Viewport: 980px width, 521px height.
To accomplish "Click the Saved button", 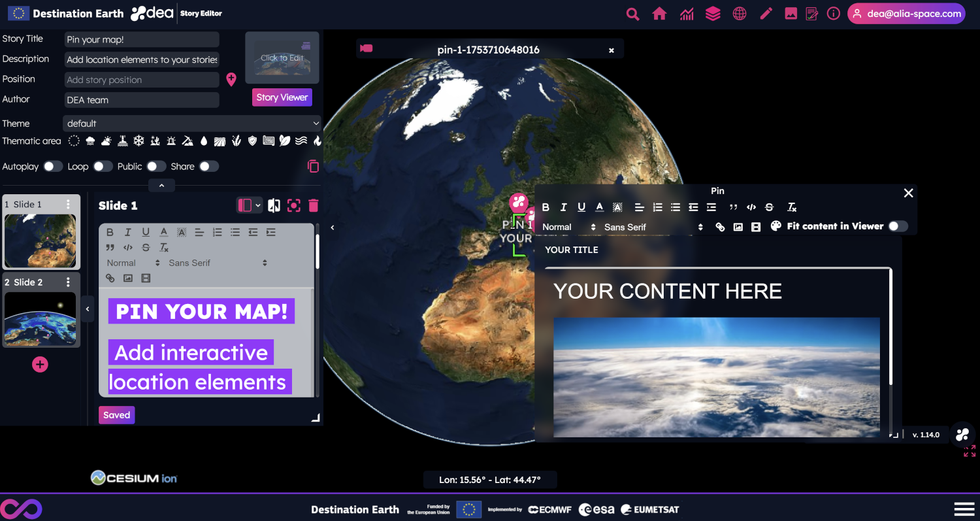I will (x=116, y=415).
